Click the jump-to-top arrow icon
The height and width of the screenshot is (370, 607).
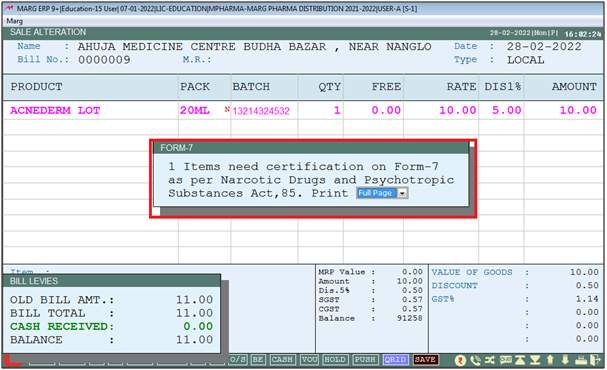[520, 360]
